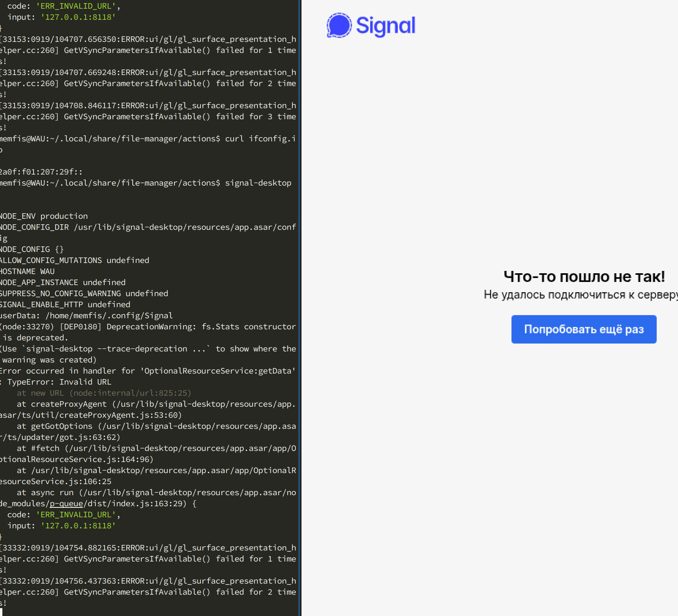This screenshot has width=678, height=616.
Task: Click the blue Signal wordmark text
Action: pyautogui.click(x=385, y=26)
